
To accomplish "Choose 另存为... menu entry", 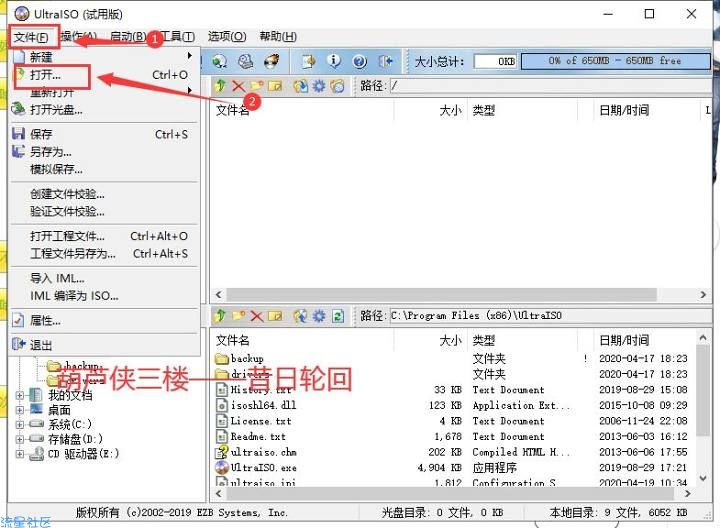I will pyautogui.click(x=105, y=152).
